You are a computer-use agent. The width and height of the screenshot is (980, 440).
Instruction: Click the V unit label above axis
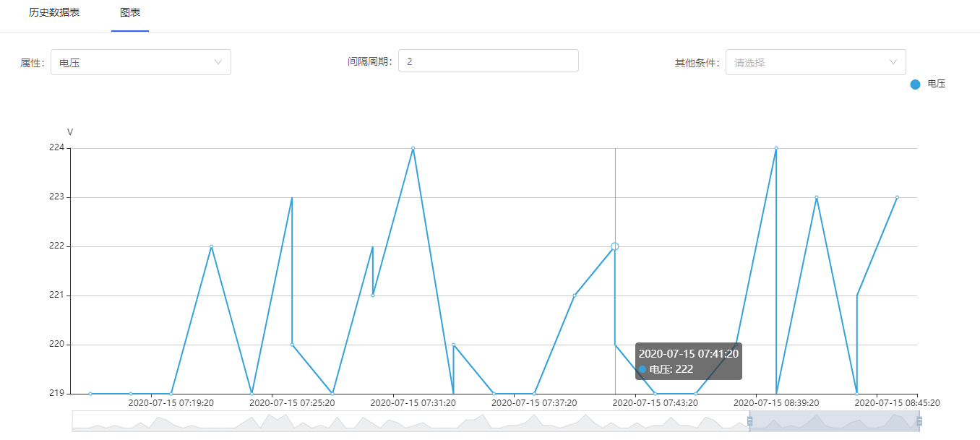(70, 132)
